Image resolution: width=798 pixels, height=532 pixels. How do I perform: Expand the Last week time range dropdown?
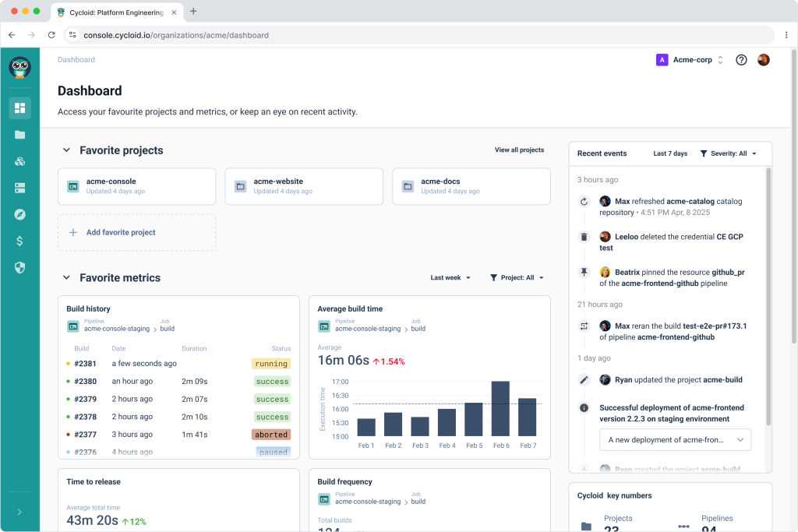[450, 277]
